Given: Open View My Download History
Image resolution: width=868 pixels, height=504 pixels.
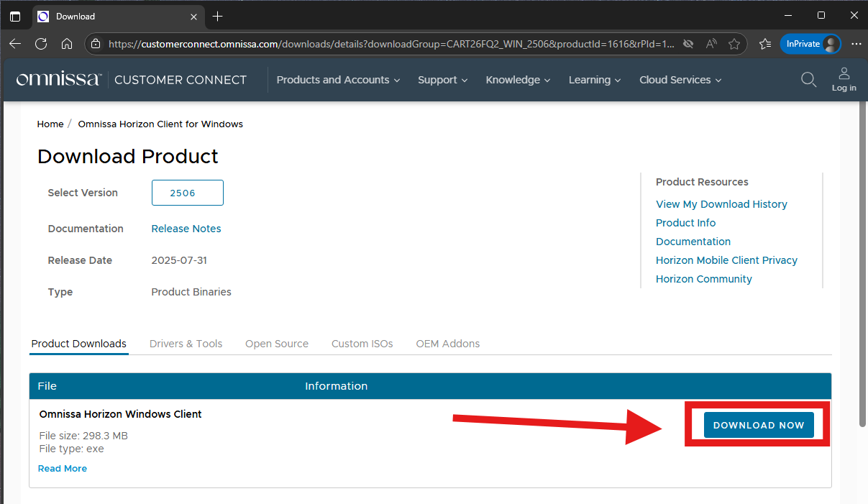Looking at the screenshot, I should (721, 204).
